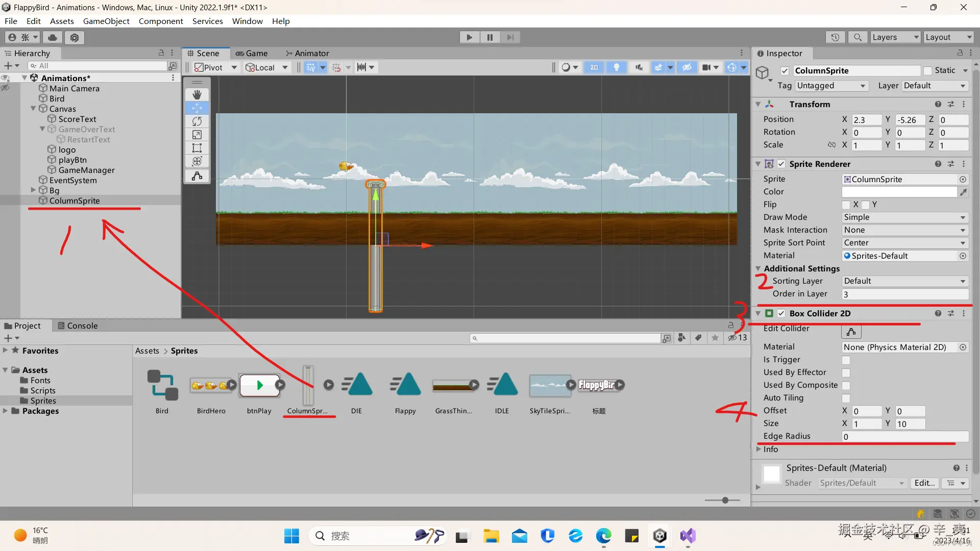Click the Pause button in toolbar
Viewport: 980px width, 551px height.
click(489, 37)
